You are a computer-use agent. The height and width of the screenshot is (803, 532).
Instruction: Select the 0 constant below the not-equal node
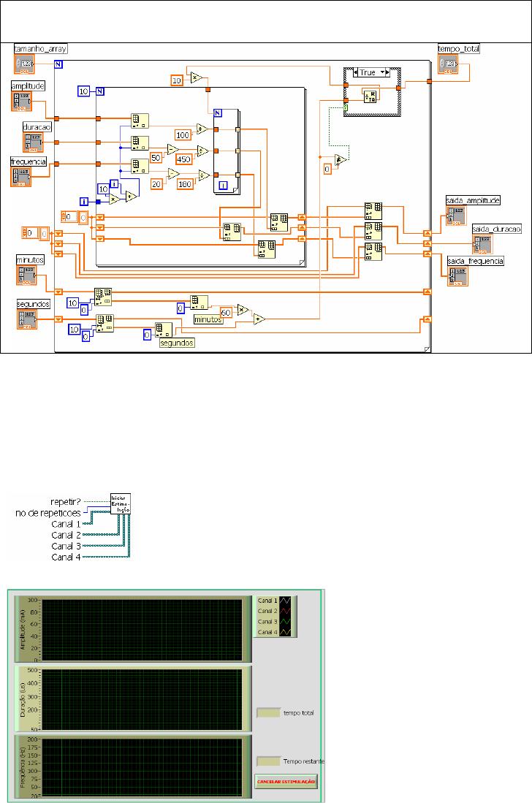(327, 169)
